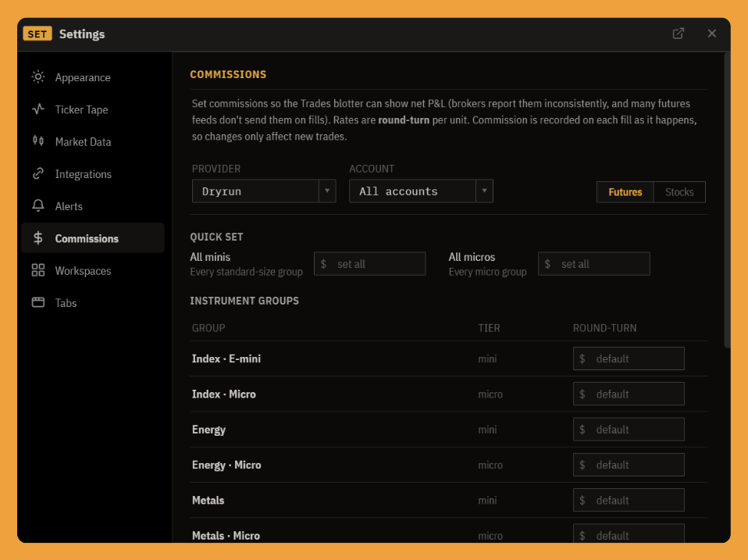Pop out settings with external-link icon
Screen dimensions: 748x560
coord(679,34)
